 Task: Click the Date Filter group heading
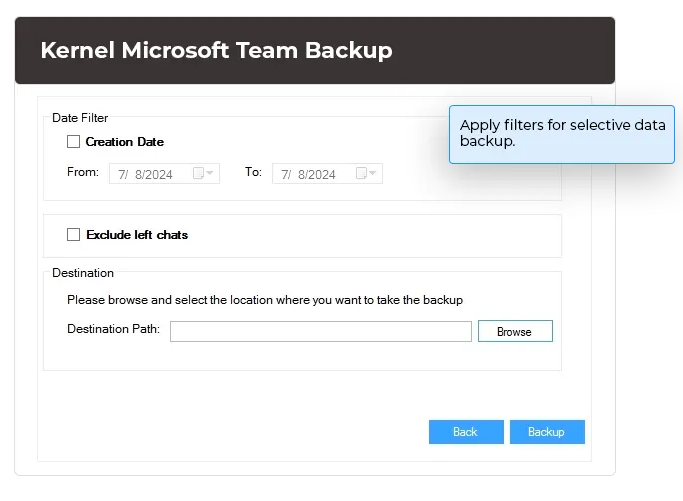[80, 118]
